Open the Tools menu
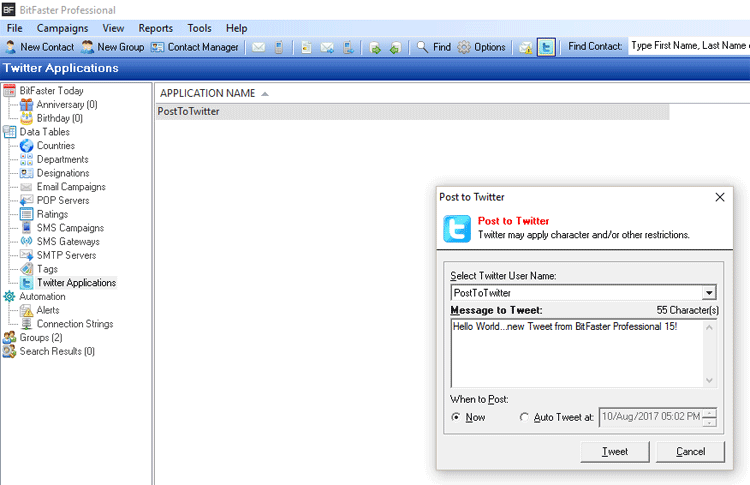Screen dimensions: 750x485 point(199,28)
